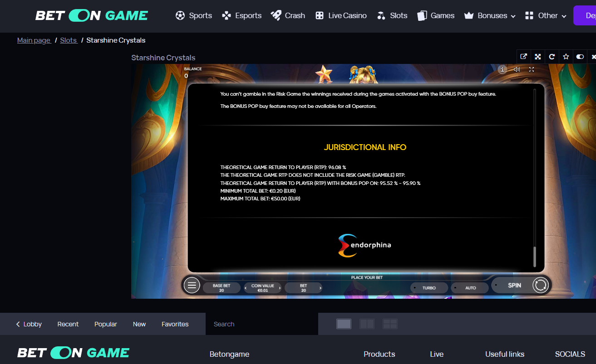Select four-game grid layout
The image size is (596, 364).
coord(390,324)
